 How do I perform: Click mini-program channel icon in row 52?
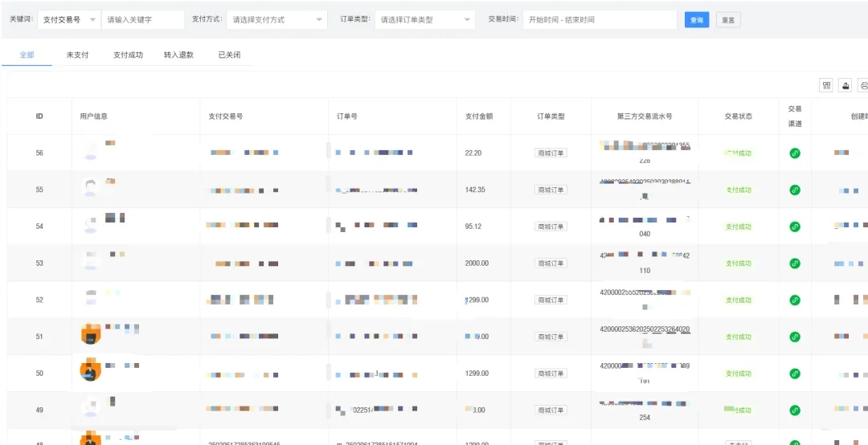pos(795,300)
